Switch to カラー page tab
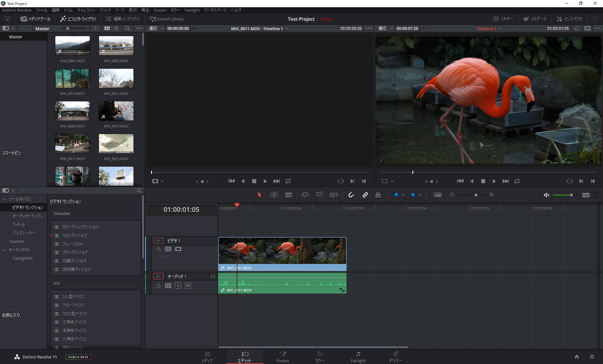This screenshot has height=364, width=603. click(320, 357)
